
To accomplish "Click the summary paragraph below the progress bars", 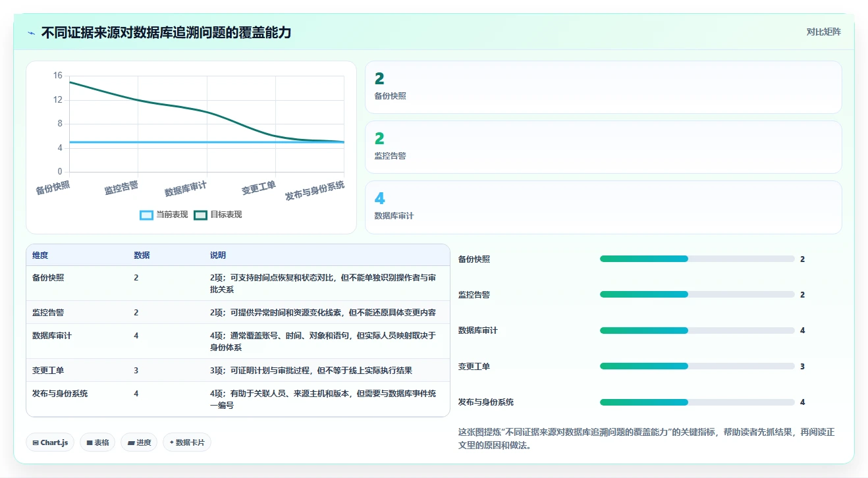I will pos(647,438).
